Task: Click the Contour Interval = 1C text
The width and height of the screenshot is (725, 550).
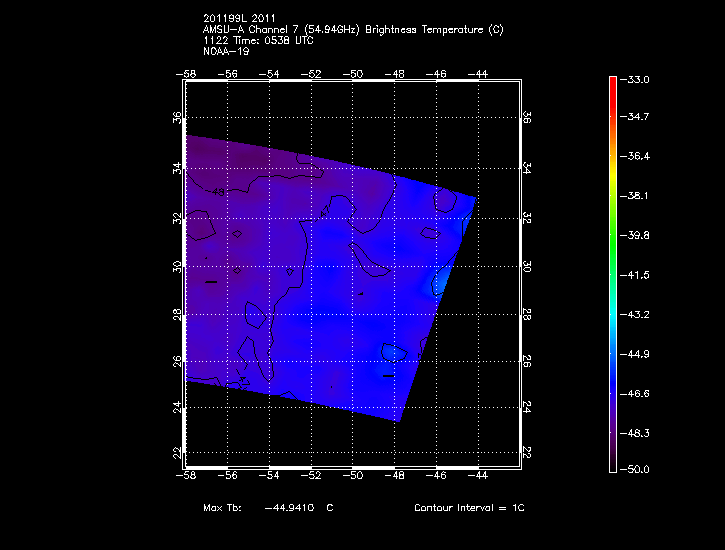Action: [469, 508]
